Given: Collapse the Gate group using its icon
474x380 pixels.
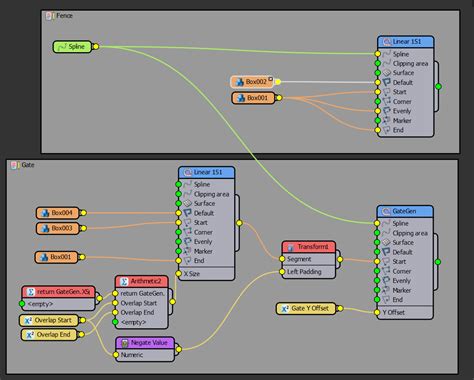Looking at the screenshot, I should click(x=15, y=165).
